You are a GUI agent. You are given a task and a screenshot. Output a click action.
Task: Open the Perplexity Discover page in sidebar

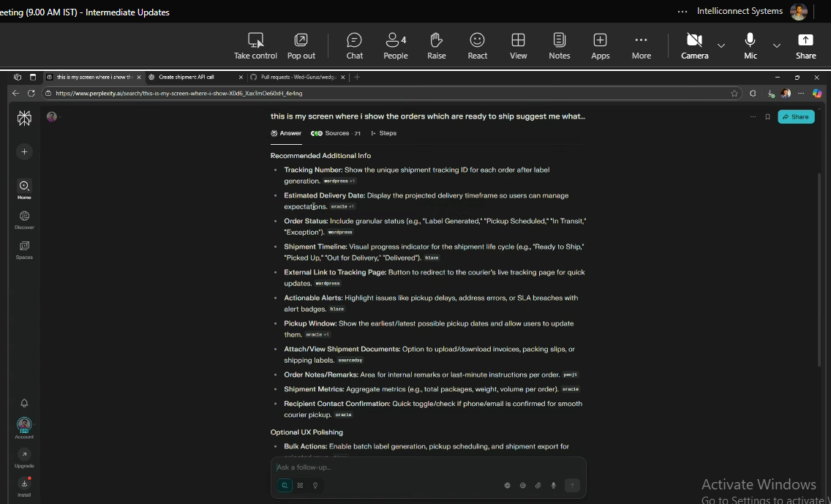tap(24, 219)
